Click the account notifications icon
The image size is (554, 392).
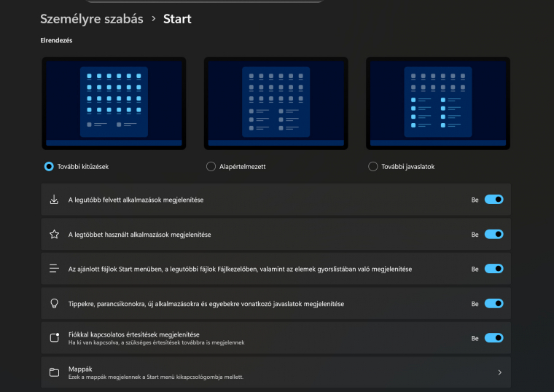54,338
